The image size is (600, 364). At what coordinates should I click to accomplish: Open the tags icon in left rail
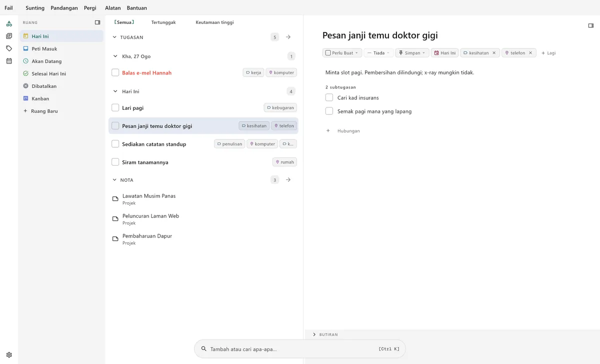(x=9, y=48)
